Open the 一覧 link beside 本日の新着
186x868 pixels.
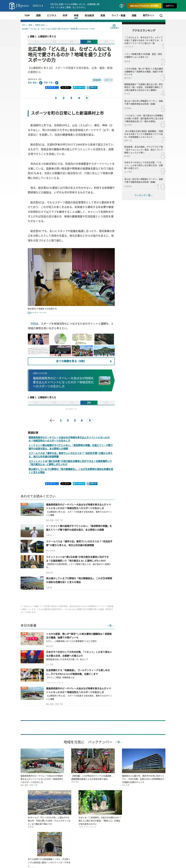pyautogui.click(x=110, y=626)
